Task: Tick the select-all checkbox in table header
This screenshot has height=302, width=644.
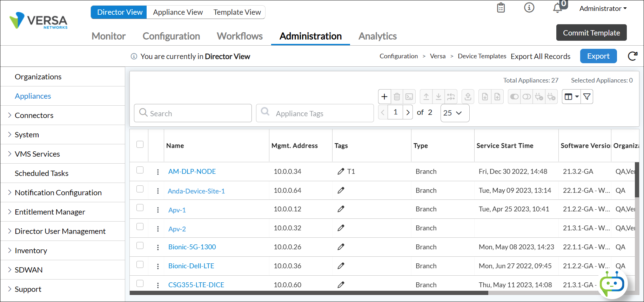Action: (140, 144)
